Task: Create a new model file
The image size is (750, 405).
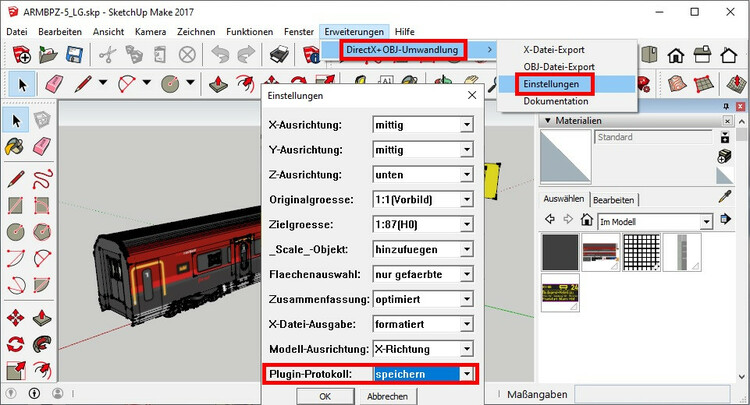Action: tap(22, 55)
